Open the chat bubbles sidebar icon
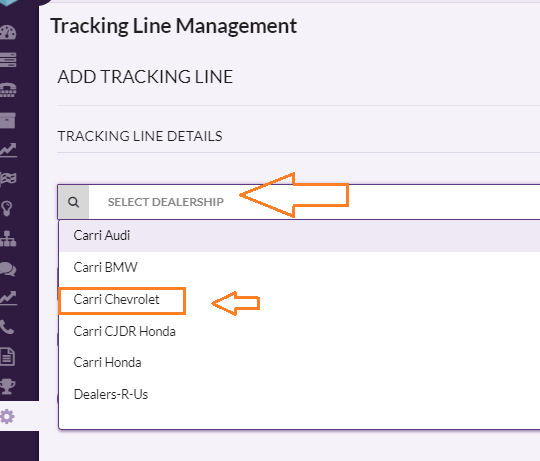This screenshot has height=461, width=540. point(8,269)
